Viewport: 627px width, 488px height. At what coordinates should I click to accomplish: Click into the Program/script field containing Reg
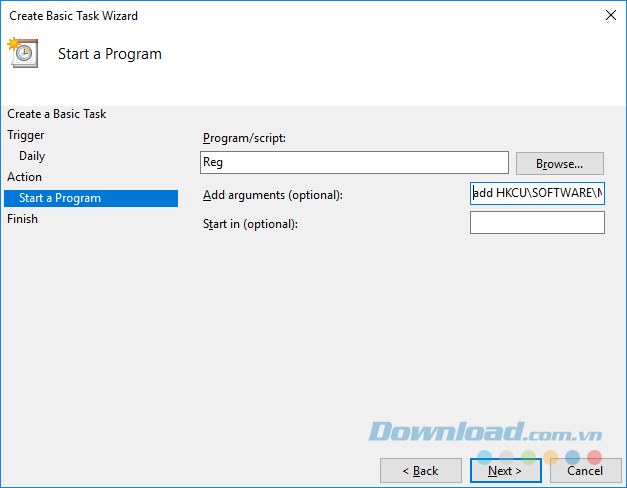coord(354,162)
